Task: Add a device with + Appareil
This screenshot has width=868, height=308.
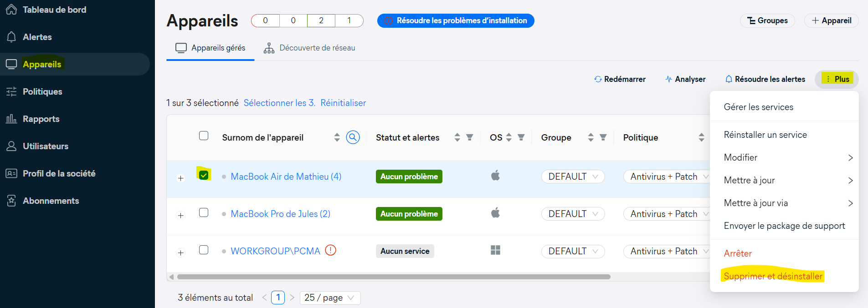Action: pyautogui.click(x=832, y=20)
